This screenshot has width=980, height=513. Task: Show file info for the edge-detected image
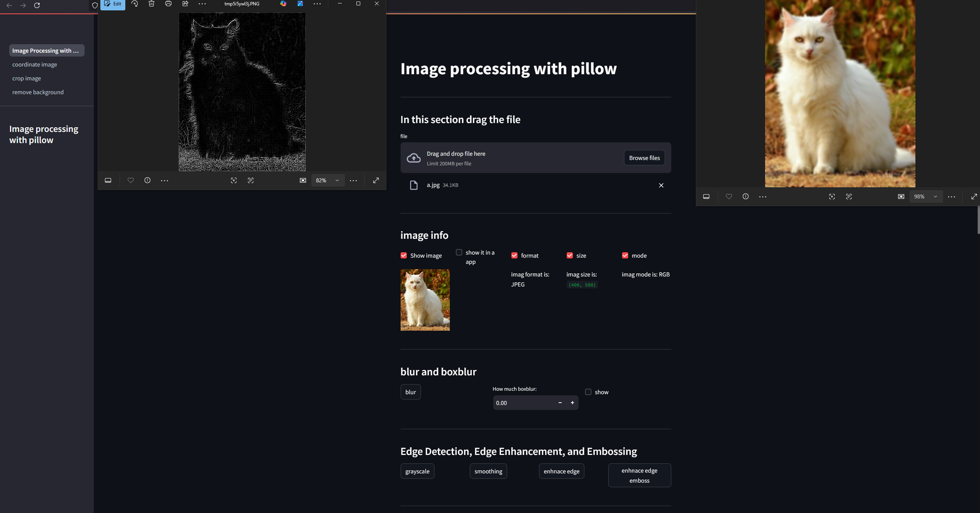tap(147, 180)
